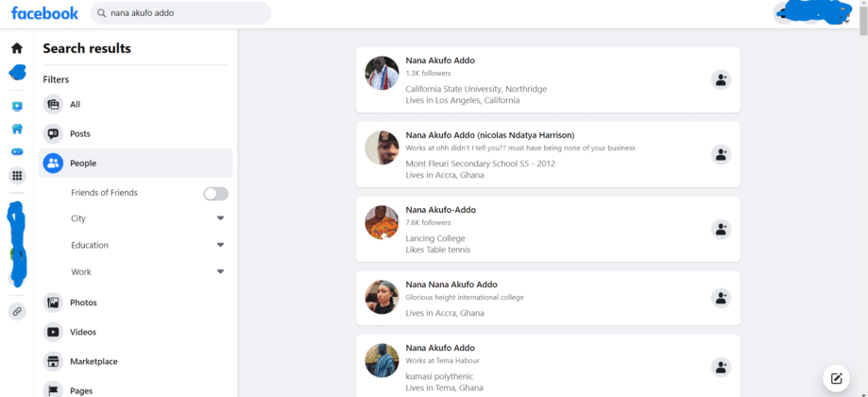The image size is (868, 397).
Task: Select the Photos filter
Action: pyautogui.click(x=83, y=302)
